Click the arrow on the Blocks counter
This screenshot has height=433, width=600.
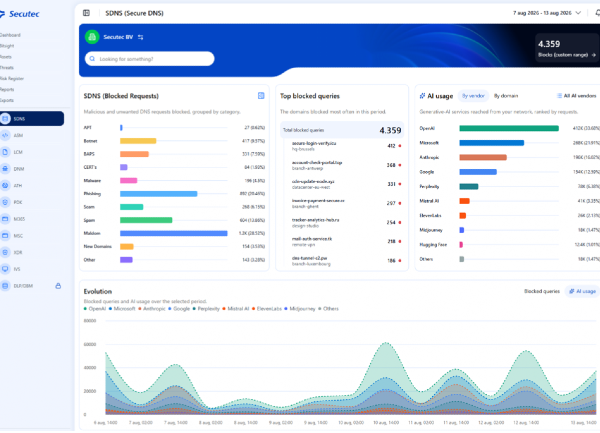tap(593, 55)
